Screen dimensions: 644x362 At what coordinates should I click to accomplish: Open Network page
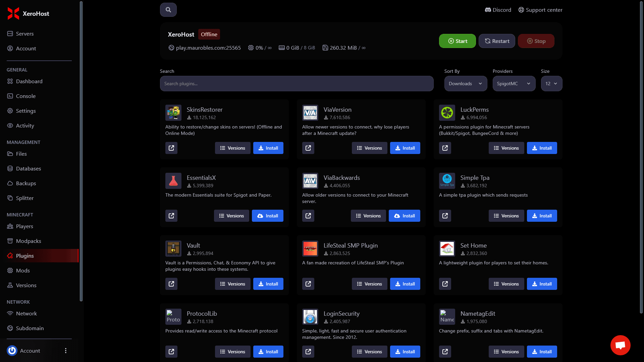tap(39, 313)
